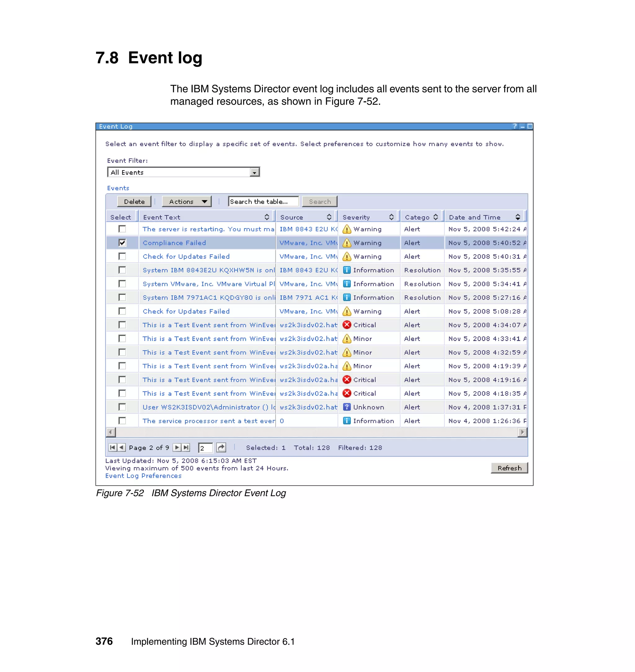Open IBM 7971 AC1 source link
Screen dimensions: 635x672
(x=309, y=298)
